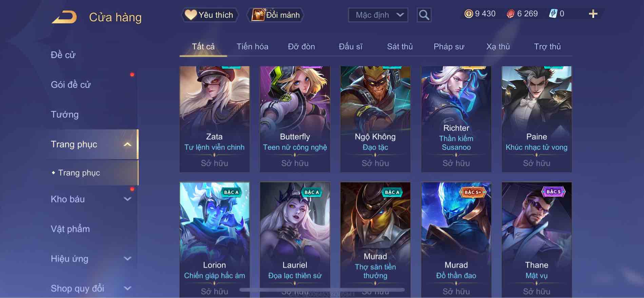Image resolution: width=644 pixels, height=298 pixels.
Task: Select the Tiến hóa tab
Action: pos(252,46)
